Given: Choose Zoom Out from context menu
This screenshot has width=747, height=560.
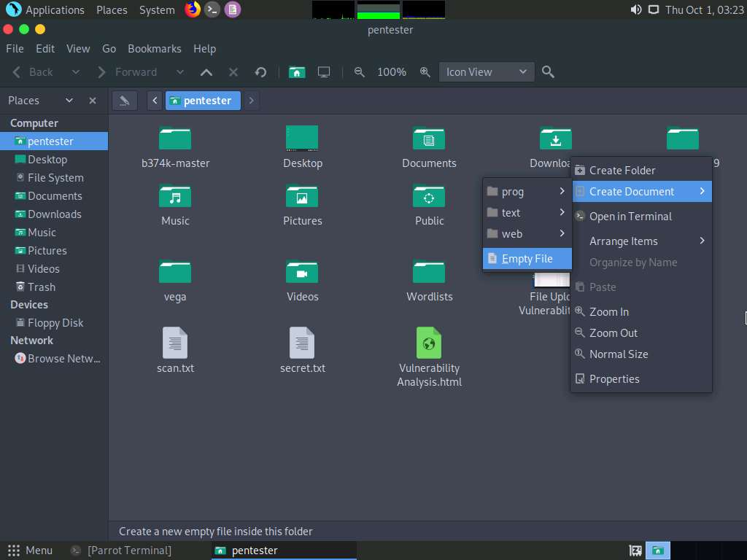Looking at the screenshot, I should tap(641, 332).
